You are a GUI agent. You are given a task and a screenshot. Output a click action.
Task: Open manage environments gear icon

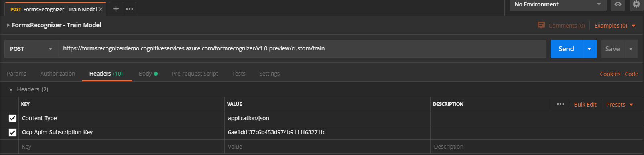coord(636,4)
